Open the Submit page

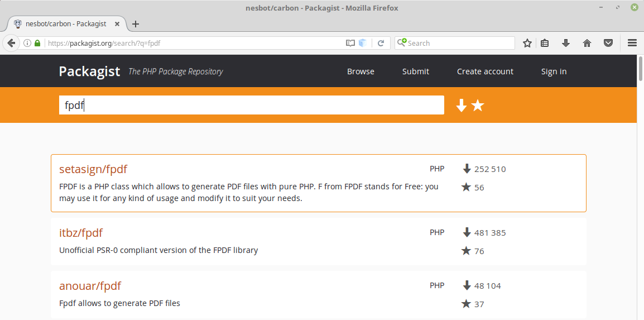(416, 71)
